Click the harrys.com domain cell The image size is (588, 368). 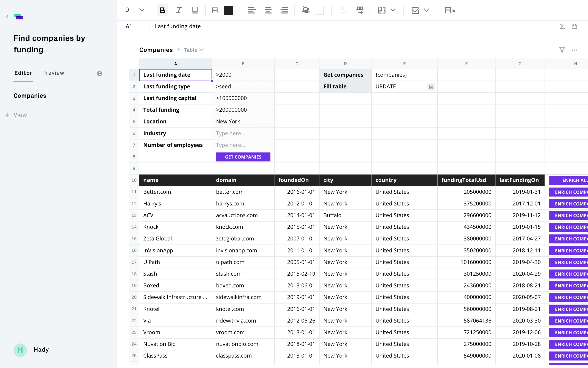(x=243, y=203)
